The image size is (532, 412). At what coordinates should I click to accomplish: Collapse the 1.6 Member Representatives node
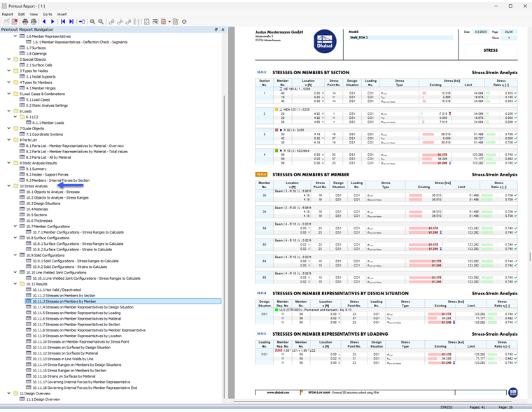(x=15, y=36)
